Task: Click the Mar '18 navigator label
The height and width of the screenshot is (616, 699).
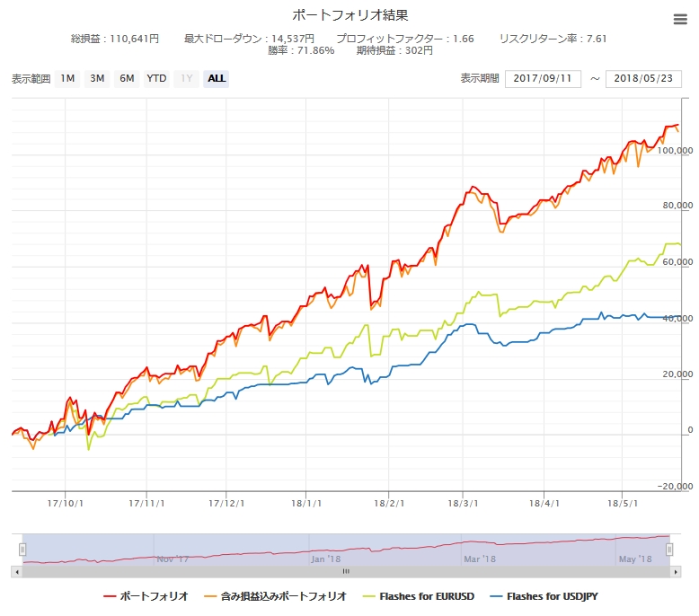Action: (480, 559)
